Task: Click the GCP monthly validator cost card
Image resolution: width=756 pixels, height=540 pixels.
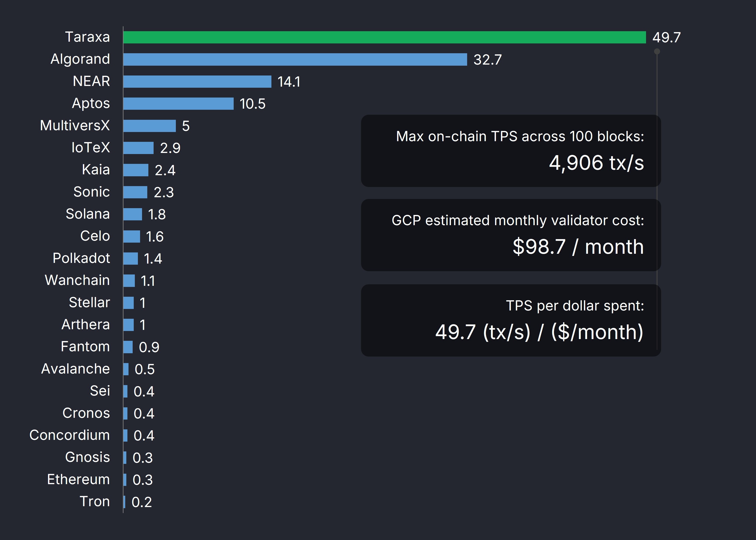Action: [511, 235]
